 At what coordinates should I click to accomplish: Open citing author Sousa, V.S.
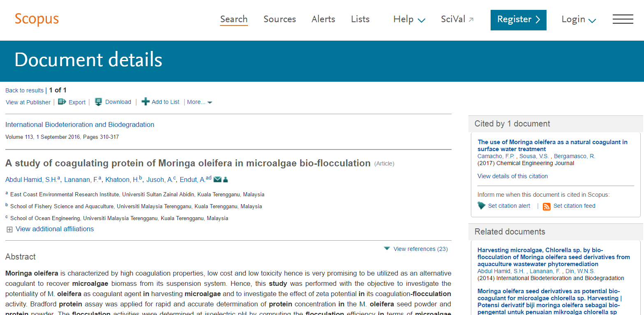click(534, 156)
